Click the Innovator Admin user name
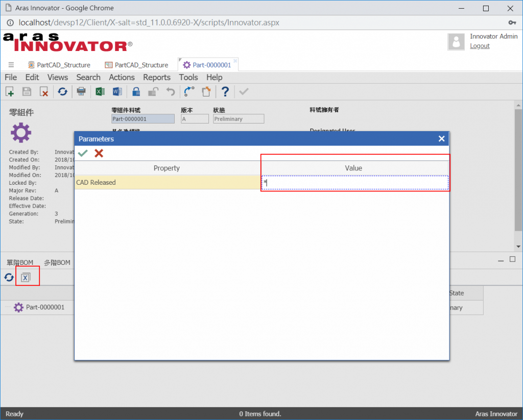The width and height of the screenshot is (523, 420). [x=494, y=36]
